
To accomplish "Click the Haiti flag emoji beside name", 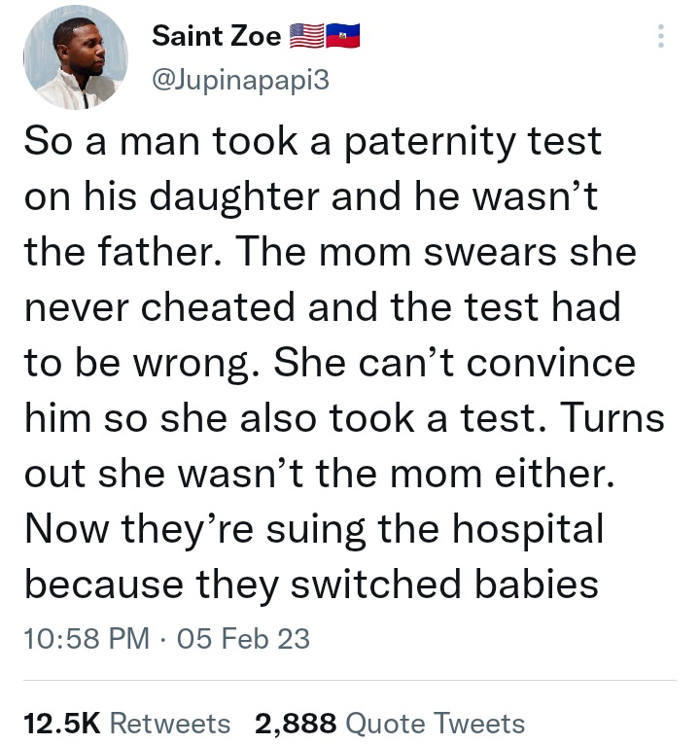I will click(344, 37).
